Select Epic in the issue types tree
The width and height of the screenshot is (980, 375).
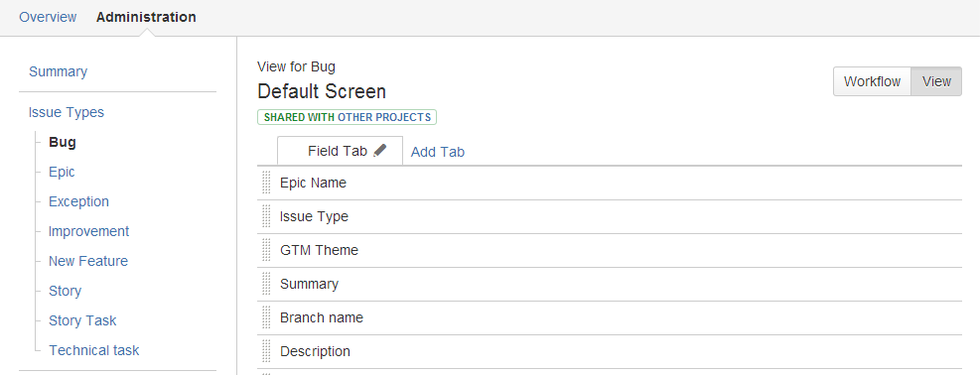62,172
